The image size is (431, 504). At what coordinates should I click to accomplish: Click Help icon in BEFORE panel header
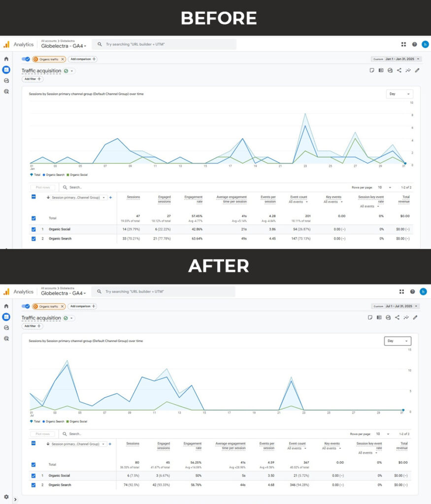coord(413,44)
